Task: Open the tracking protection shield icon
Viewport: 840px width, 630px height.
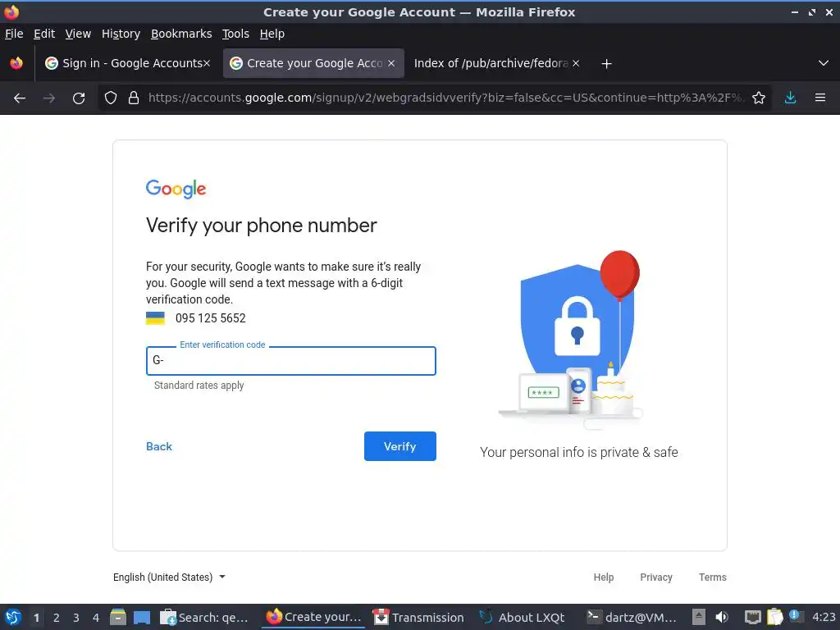Action: [x=111, y=98]
